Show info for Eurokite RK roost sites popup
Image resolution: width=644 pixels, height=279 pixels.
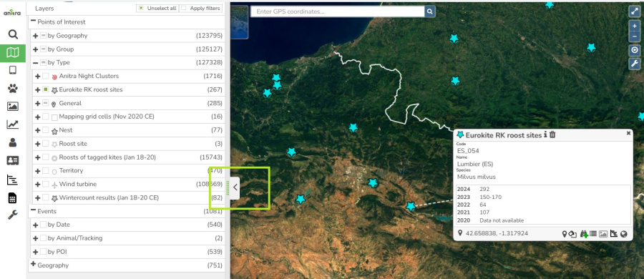[x=545, y=134]
